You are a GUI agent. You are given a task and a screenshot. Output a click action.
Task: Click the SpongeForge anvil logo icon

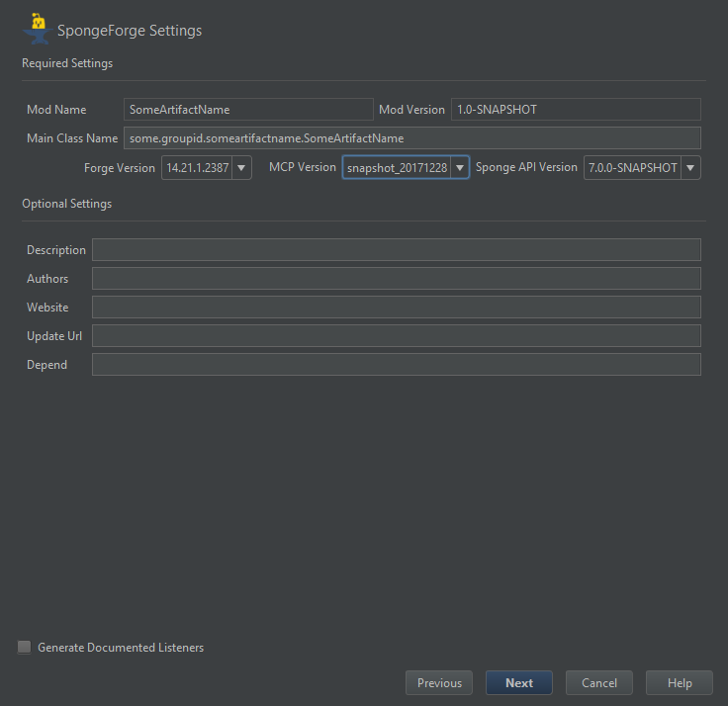38,30
